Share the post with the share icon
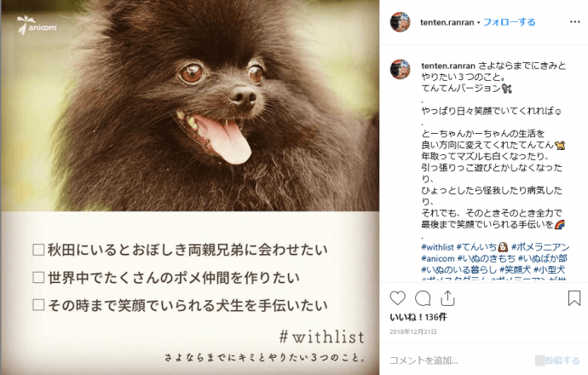The width and height of the screenshot is (588, 375). (x=447, y=298)
